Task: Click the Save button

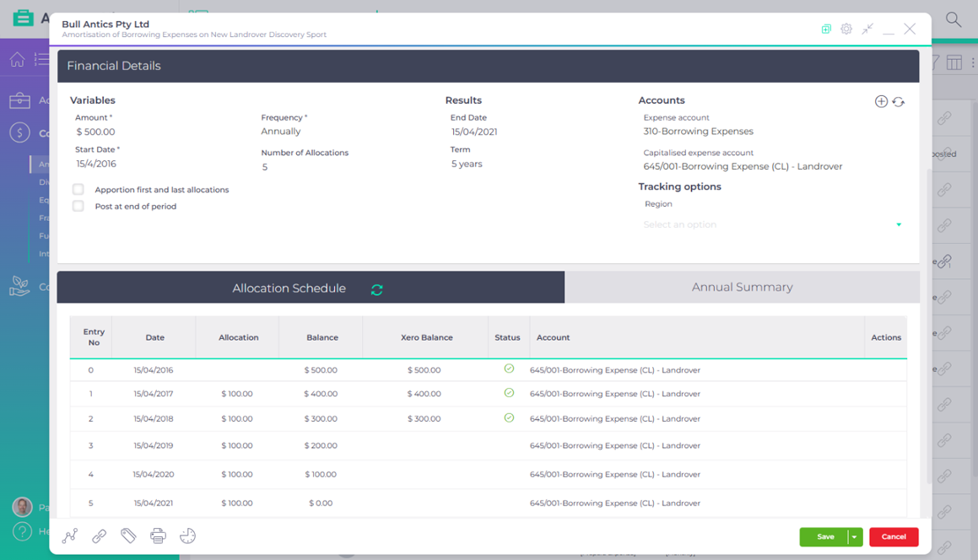Action: pos(825,536)
